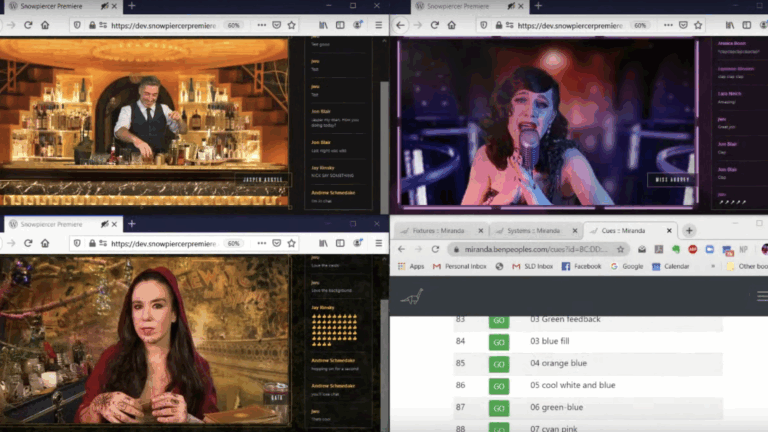Viewport: 768px width, 432px height.
Task: Switch to Systems :: Miranda tab
Action: click(x=535, y=231)
